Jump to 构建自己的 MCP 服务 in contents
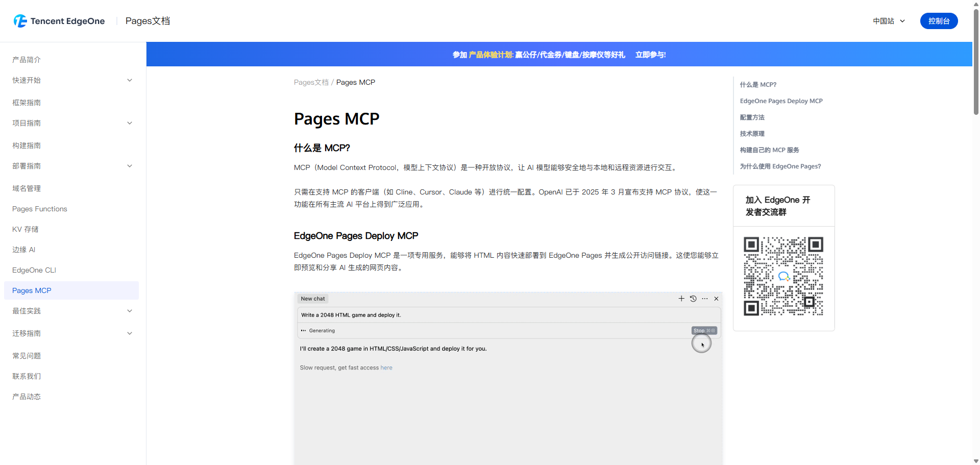This screenshot has width=980, height=465. [x=770, y=150]
